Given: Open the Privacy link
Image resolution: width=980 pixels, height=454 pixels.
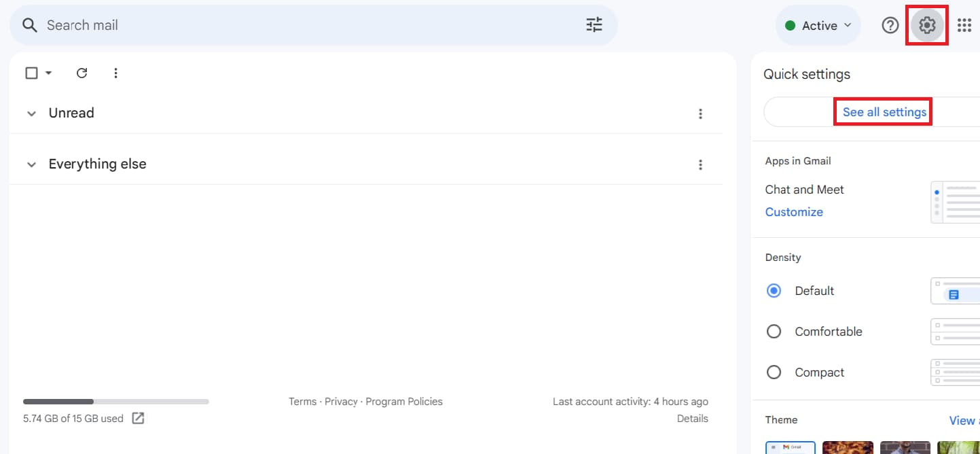Looking at the screenshot, I should pyautogui.click(x=341, y=402).
